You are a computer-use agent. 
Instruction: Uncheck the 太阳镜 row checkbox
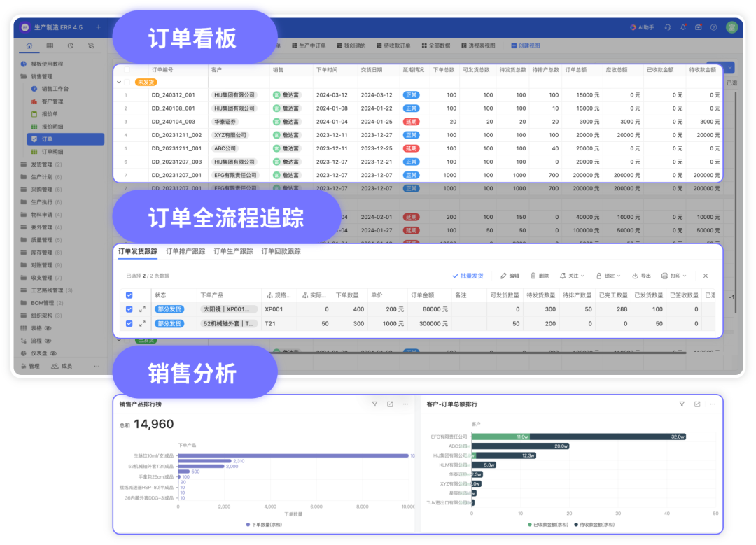coord(129,309)
